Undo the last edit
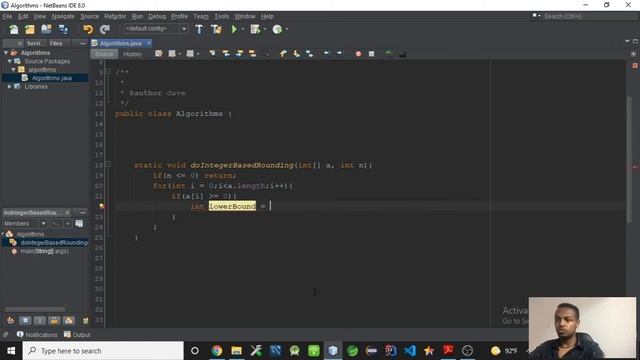Viewport: 640px width, 360px height. (88, 29)
